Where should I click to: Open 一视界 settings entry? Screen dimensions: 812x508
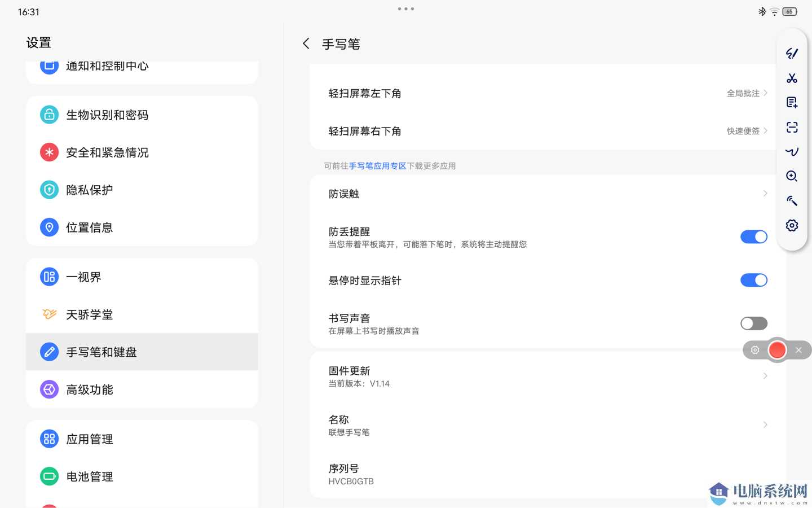tap(142, 277)
